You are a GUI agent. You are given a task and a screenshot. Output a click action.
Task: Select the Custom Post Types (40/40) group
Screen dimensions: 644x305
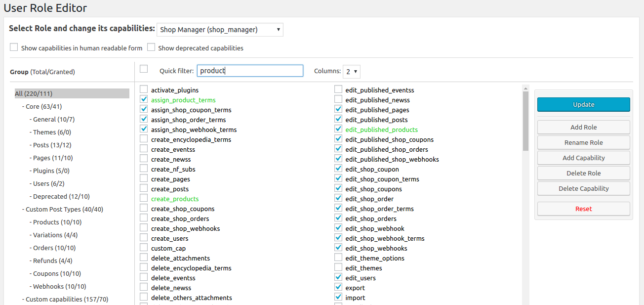64,209
